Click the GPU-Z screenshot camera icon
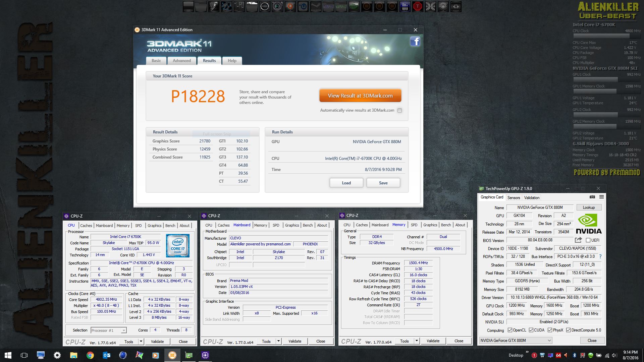This screenshot has height=362, width=644. pyautogui.click(x=592, y=197)
